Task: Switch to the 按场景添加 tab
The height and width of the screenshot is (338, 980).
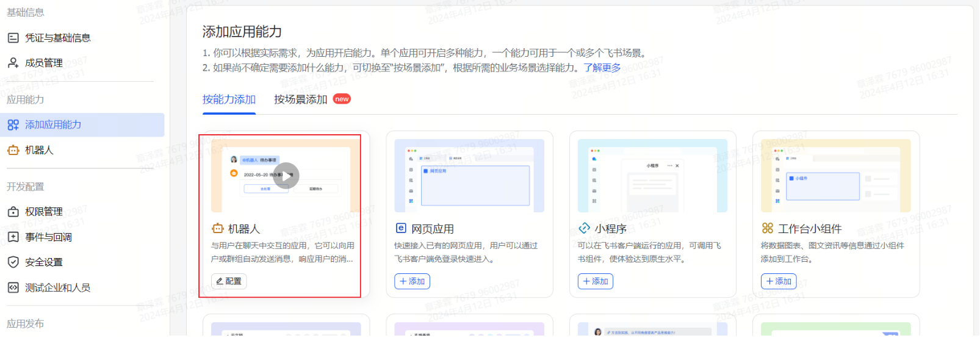Action: click(x=301, y=99)
